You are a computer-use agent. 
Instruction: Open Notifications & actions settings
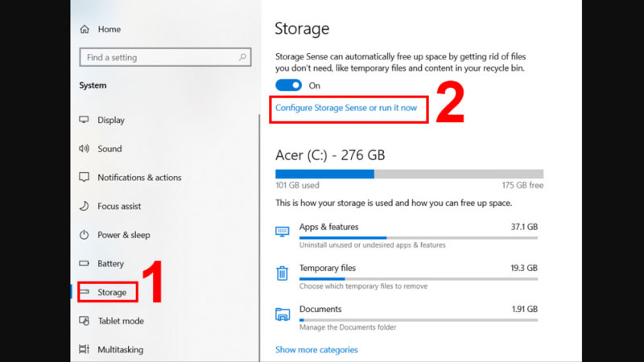[139, 178]
